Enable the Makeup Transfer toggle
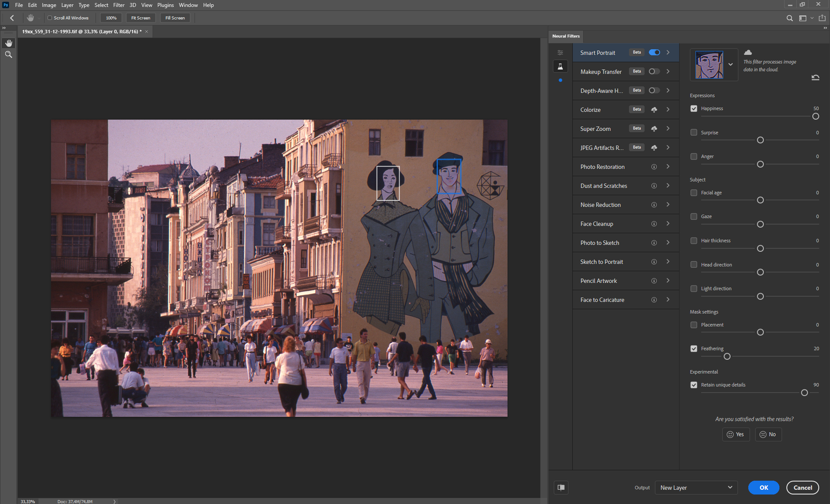 654,72
